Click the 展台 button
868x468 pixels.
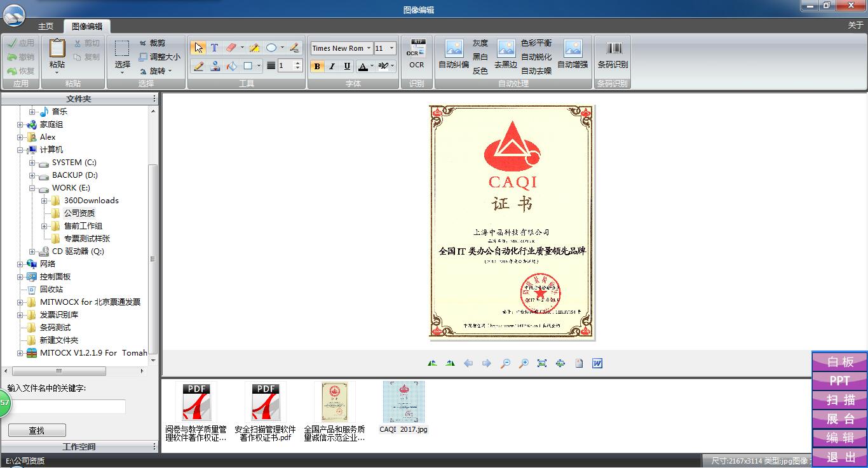click(x=840, y=419)
